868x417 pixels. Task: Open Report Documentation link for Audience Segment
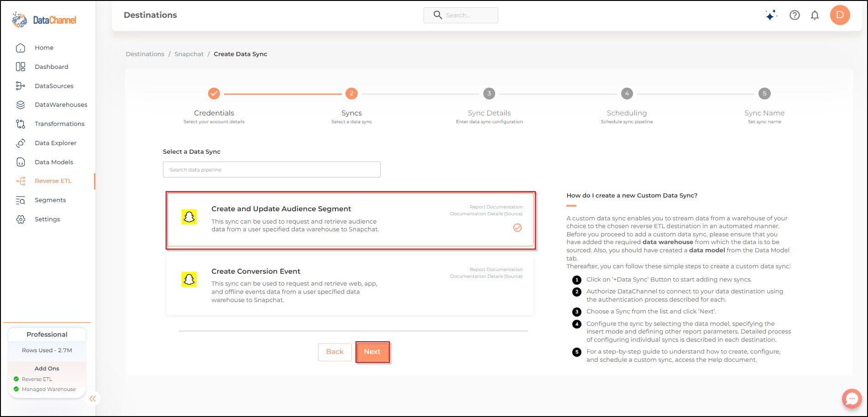click(x=496, y=207)
